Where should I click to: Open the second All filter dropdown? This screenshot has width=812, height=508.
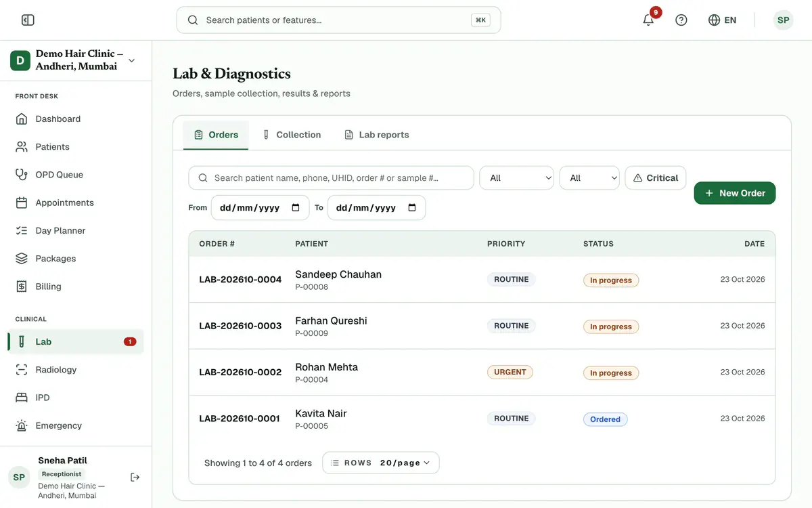589,178
